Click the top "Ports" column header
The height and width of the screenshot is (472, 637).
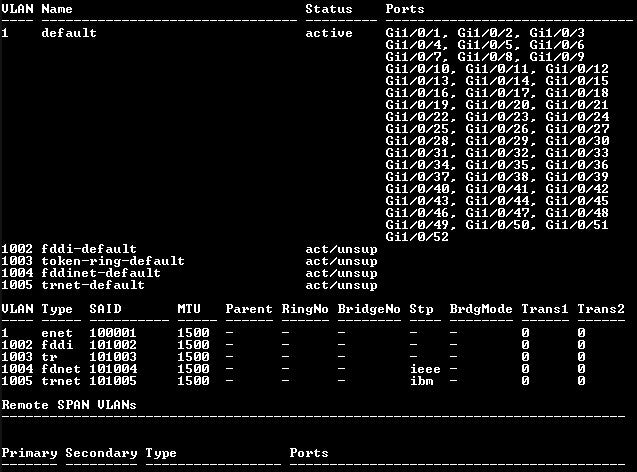pos(405,9)
